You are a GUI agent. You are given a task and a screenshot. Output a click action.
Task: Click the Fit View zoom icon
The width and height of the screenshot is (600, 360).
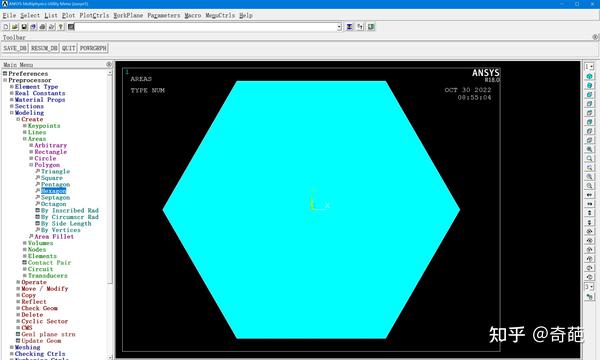click(589, 149)
